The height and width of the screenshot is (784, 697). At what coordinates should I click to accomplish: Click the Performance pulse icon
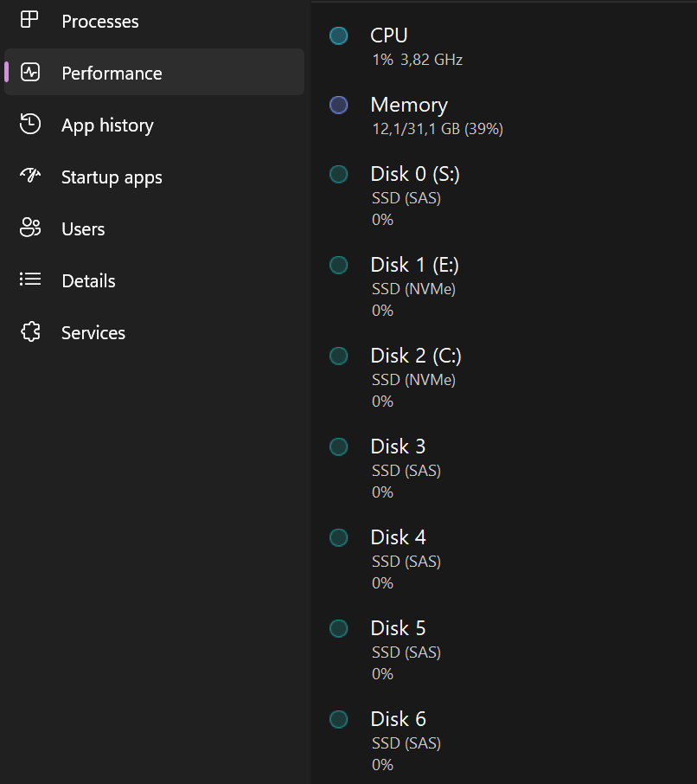point(30,72)
